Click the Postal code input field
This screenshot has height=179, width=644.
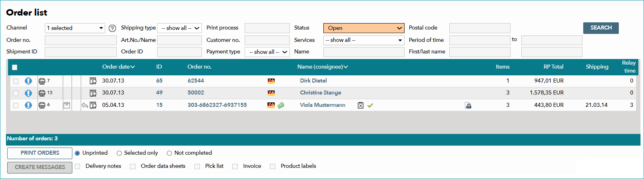pos(480,28)
